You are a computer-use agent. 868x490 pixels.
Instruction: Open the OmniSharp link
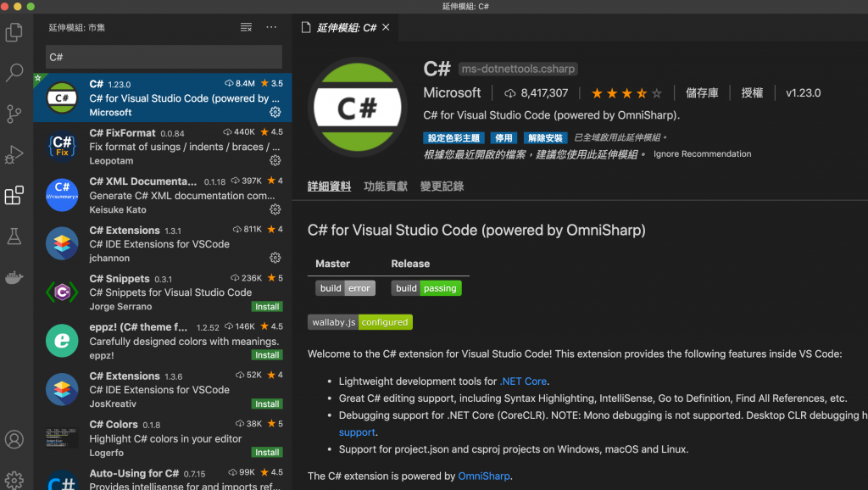(x=484, y=476)
